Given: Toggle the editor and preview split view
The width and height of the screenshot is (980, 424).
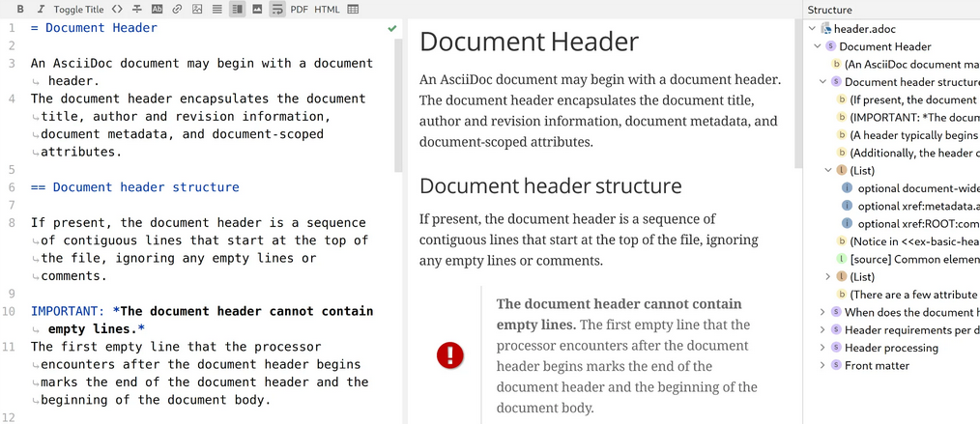Looking at the screenshot, I should click(238, 10).
